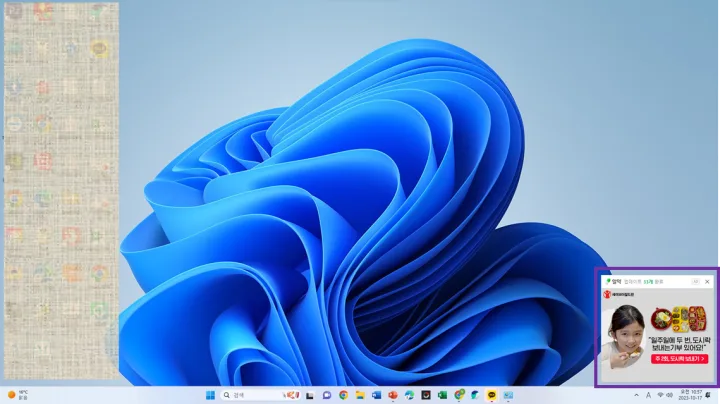Screen dimensions: 720x404
Task: Click the Save the Children logo in ad
Action: coord(619,294)
